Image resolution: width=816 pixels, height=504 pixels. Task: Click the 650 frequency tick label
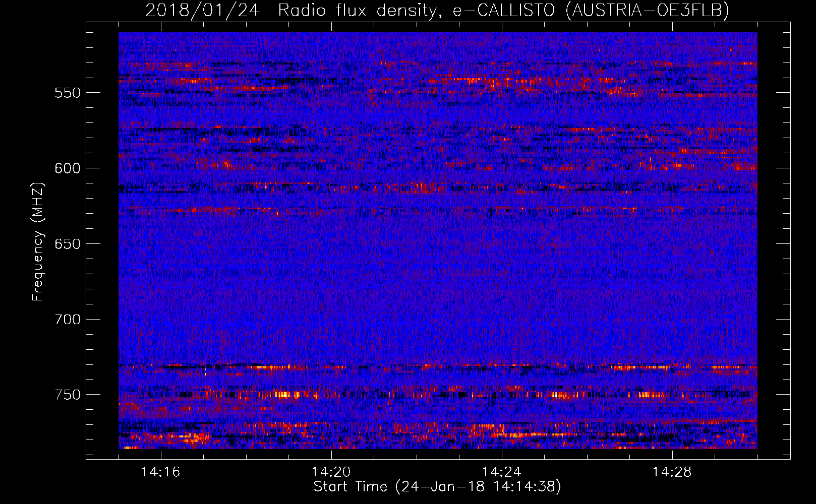68,244
